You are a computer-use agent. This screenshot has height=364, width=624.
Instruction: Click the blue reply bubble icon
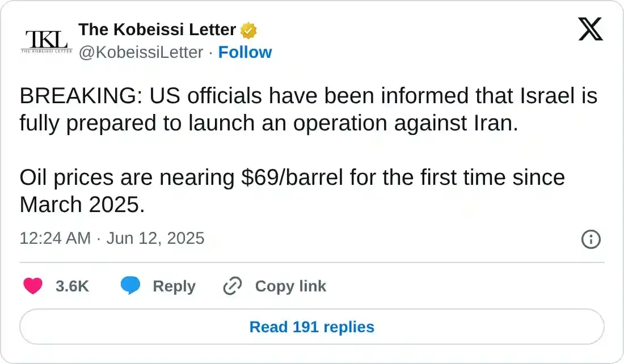tap(132, 286)
